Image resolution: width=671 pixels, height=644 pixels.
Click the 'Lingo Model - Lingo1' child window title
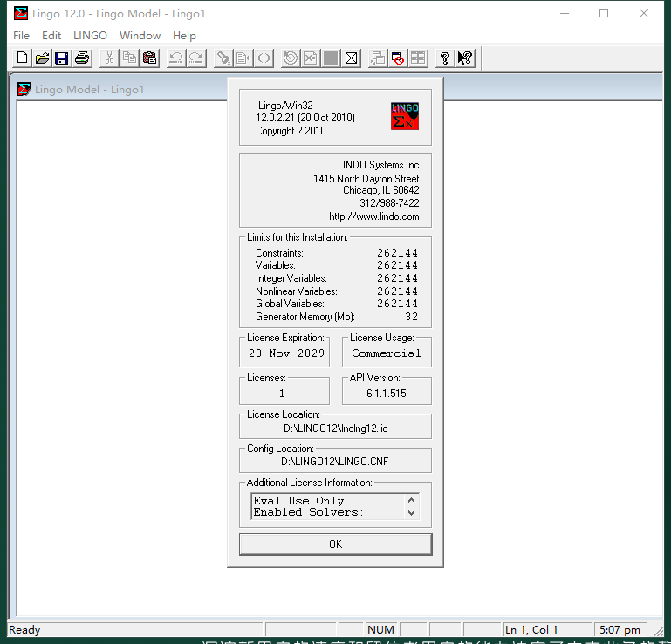[x=90, y=89]
